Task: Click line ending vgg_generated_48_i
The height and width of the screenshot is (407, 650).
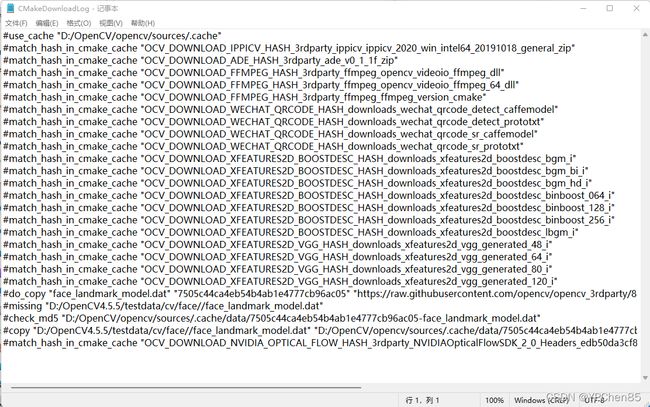Action: 277,245
